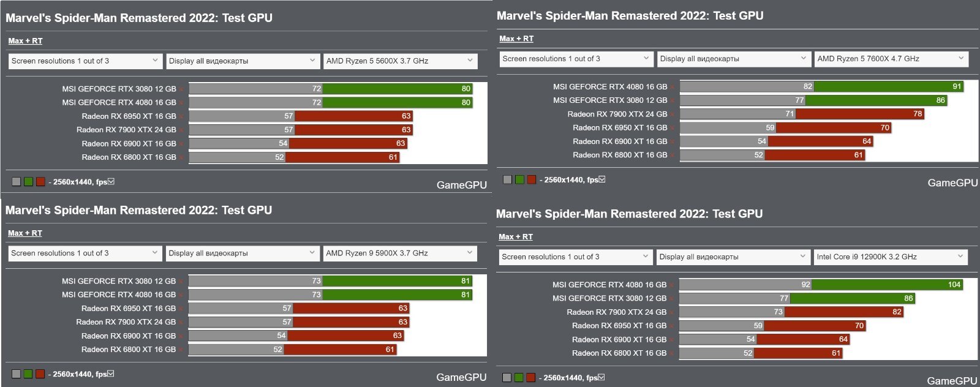Open Display all видеокарты dropdown in Core i9 12900K chart

(734, 257)
